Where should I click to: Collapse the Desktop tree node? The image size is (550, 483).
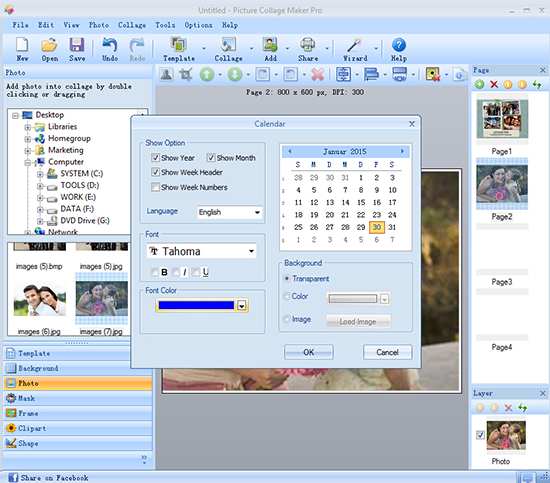point(15,115)
